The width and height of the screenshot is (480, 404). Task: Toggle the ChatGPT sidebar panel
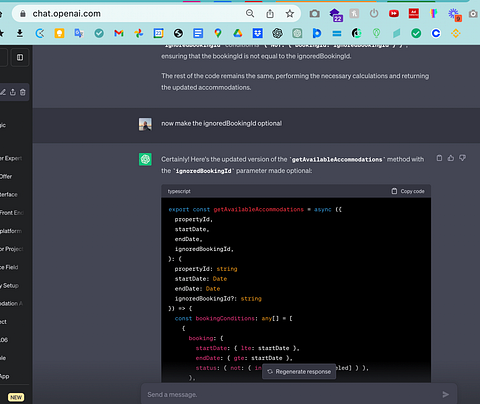(20, 57)
